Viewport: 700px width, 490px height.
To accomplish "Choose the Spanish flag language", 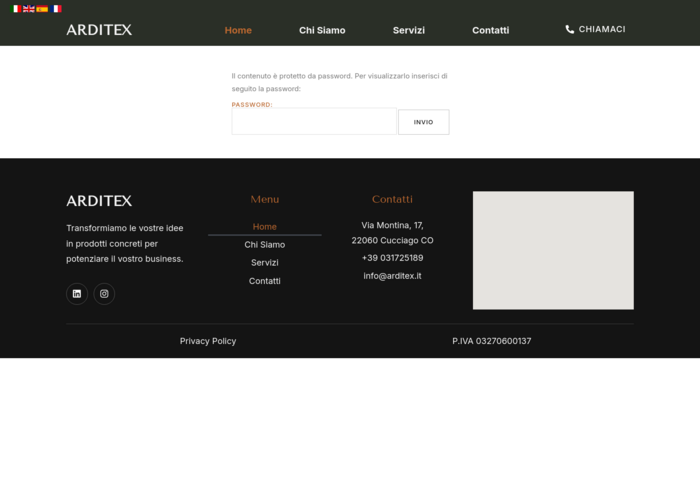I will pyautogui.click(x=42, y=9).
